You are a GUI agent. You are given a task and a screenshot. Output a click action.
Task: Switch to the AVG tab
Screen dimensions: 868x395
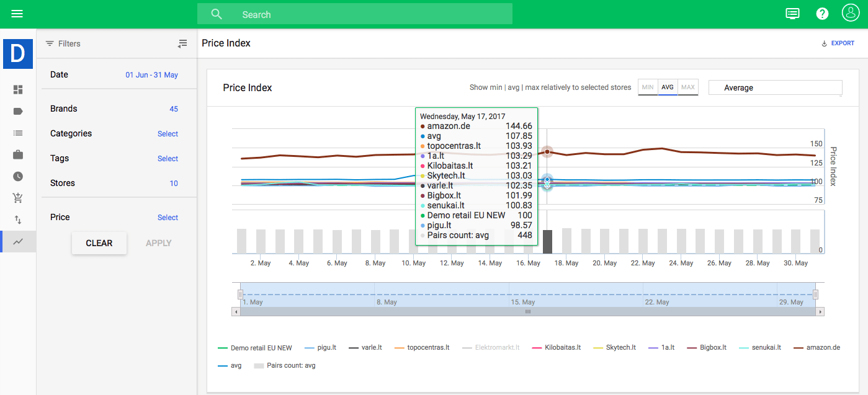(x=668, y=87)
